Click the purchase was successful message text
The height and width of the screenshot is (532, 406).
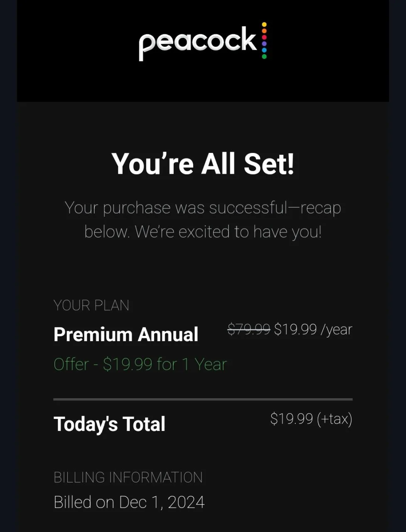(x=203, y=219)
